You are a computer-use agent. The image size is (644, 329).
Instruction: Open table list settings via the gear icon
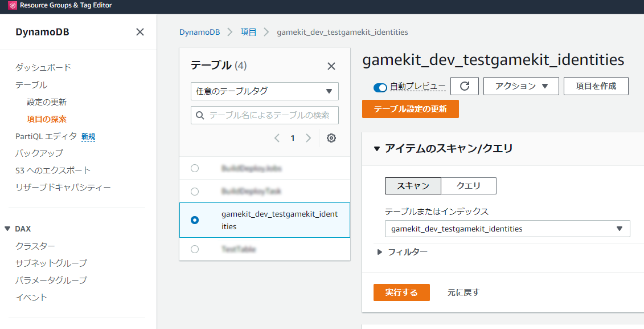[x=331, y=138]
